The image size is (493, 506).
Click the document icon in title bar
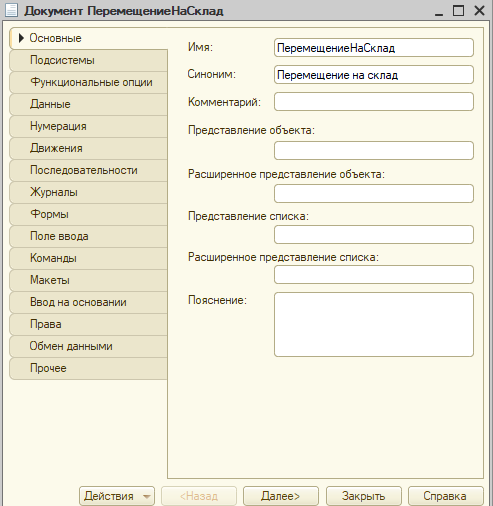(11, 10)
